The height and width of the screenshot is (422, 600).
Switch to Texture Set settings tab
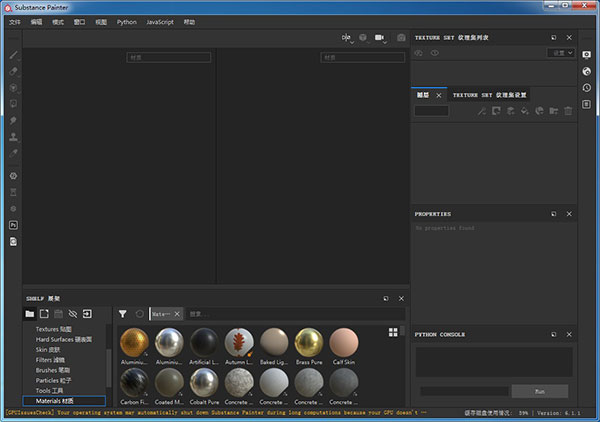point(489,95)
